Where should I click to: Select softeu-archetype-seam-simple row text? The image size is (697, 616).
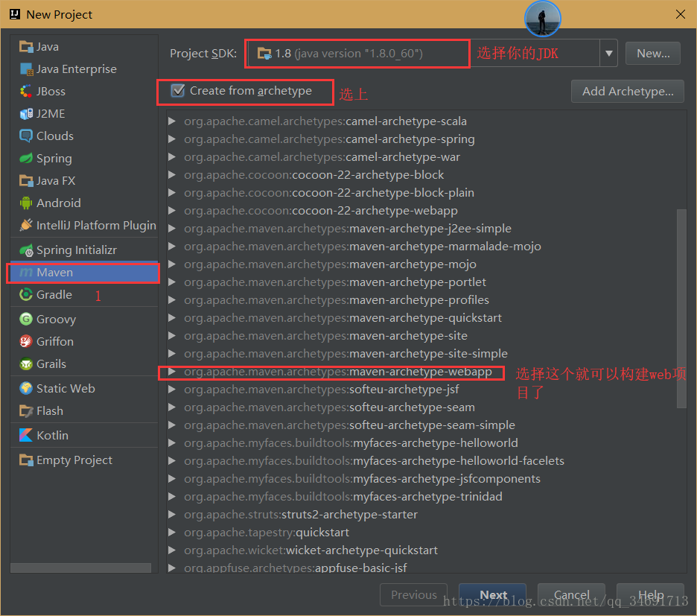click(x=349, y=425)
